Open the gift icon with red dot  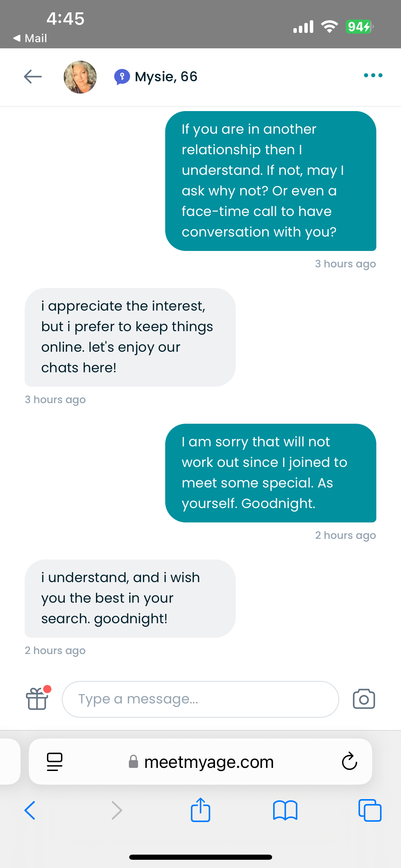37,699
